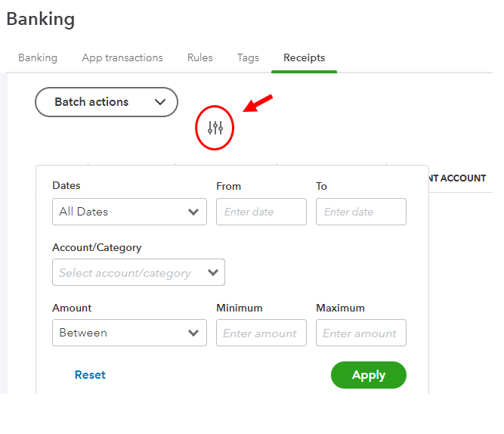Open the Select account/category dropdown
Screen dimensions: 504x434
(138, 273)
